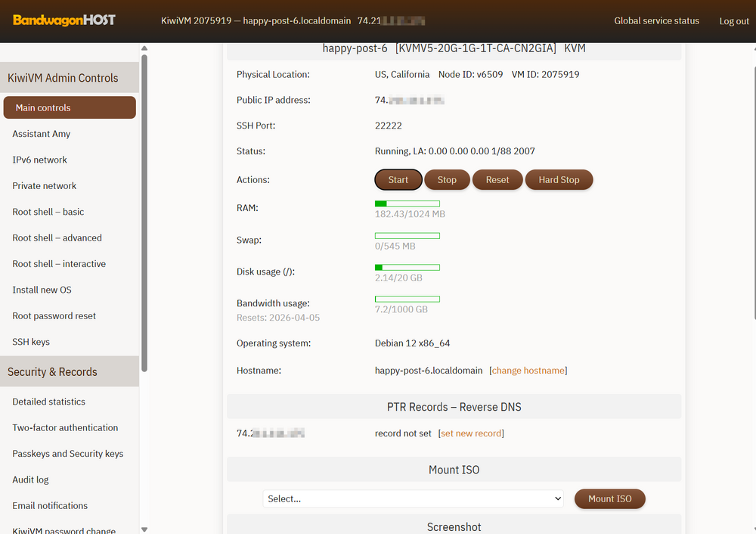756x534 pixels.
Task: Select Main controls in sidebar
Action: (x=70, y=107)
